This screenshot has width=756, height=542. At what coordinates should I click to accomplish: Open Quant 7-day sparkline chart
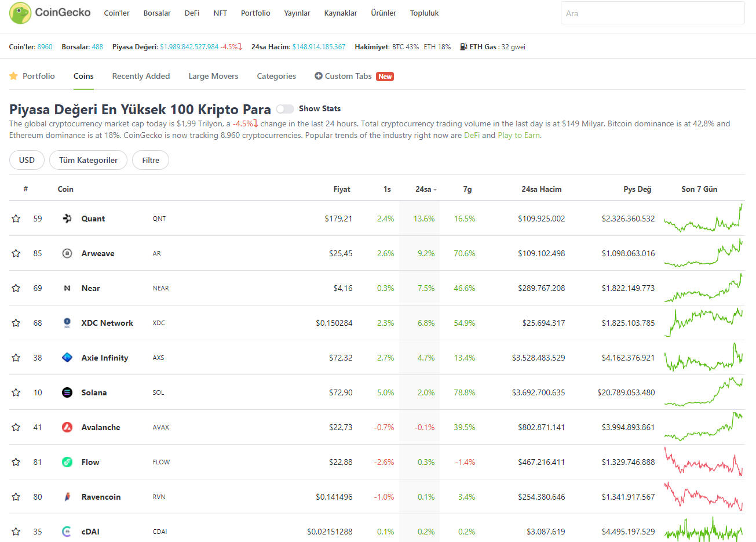pos(703,219)
